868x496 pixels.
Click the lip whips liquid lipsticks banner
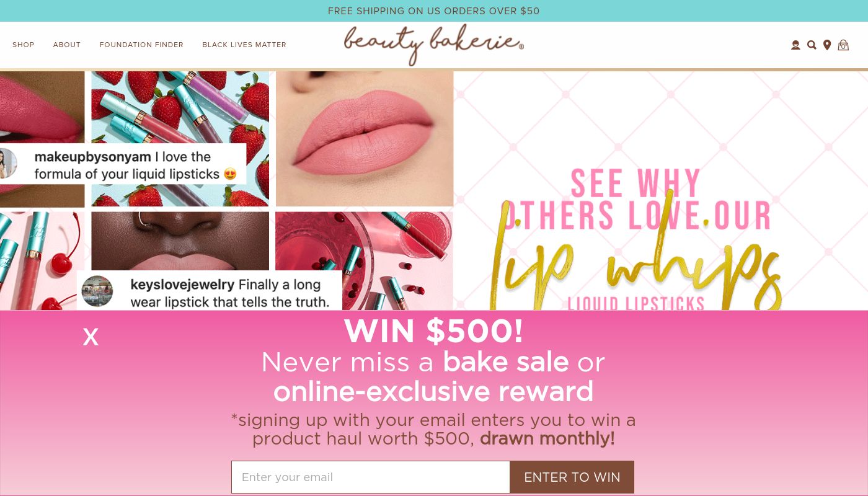[x=661, y=191]
